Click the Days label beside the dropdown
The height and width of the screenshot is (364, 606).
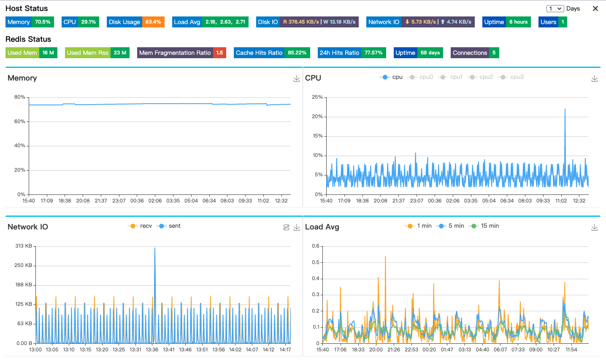coord(573,8)
